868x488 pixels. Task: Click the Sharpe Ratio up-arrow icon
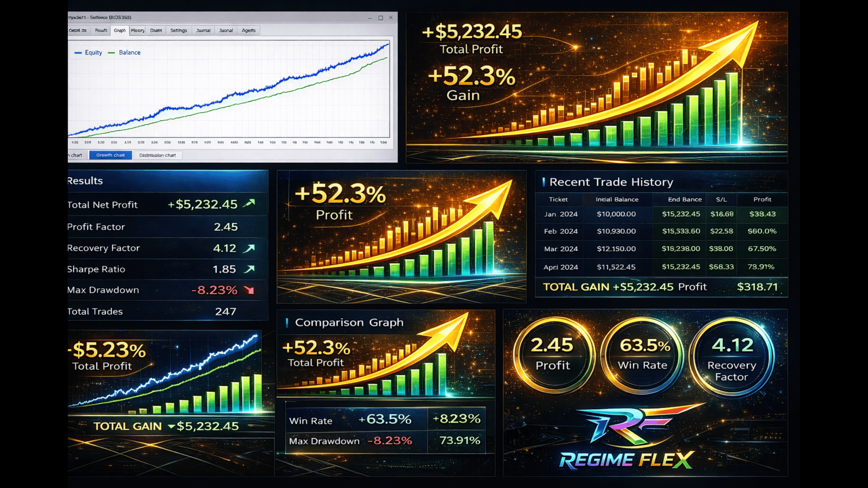point(249,269)
